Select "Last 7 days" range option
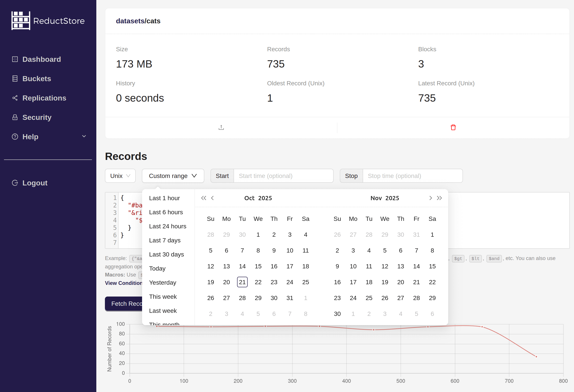 pos(165,240)
